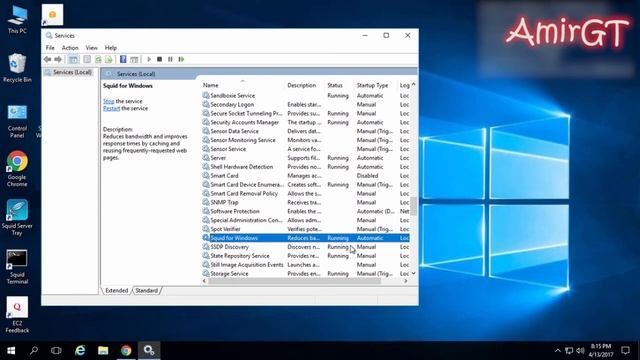Select the SSDP Discovery service
The width and height of the screenshot is (640, 360).
[x=305, y=247]
